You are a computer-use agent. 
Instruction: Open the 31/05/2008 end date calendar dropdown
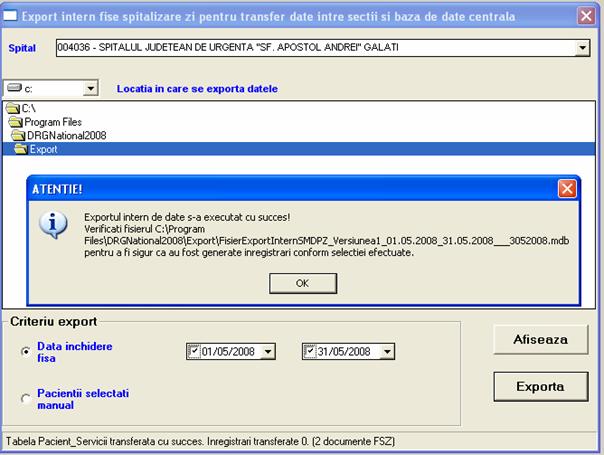[x=387, y=351]
